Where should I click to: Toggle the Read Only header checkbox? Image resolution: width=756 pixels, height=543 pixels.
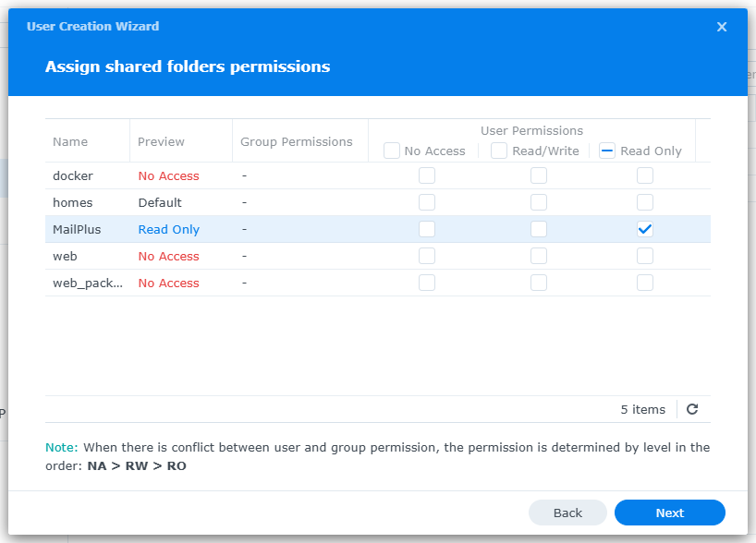(607, 151)
